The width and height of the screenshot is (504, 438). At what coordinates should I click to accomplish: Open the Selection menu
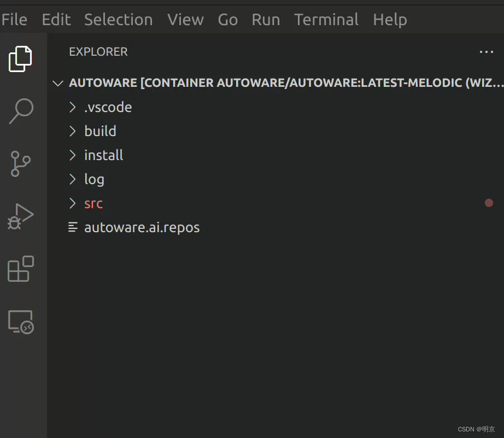(x=118, y=20)
